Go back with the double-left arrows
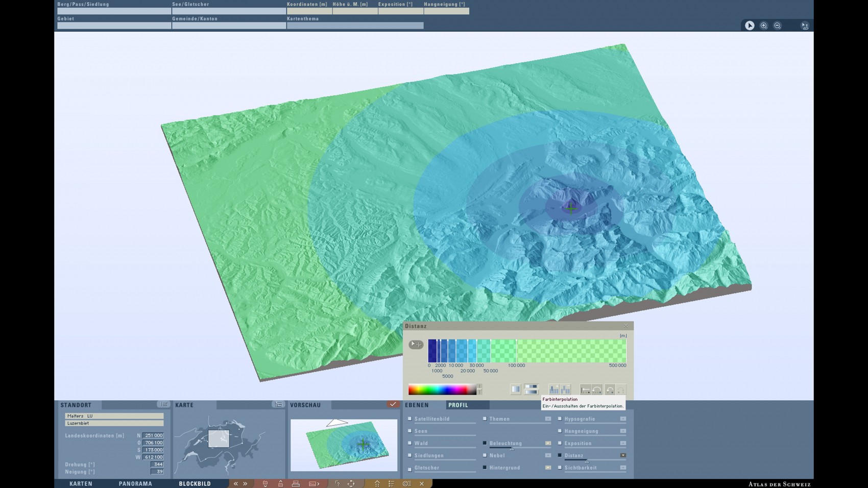Image resolution: width=868 pixels, height=488 pixels. (x=236, y=483)
